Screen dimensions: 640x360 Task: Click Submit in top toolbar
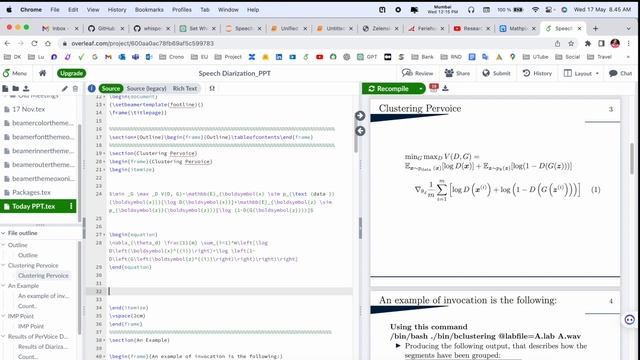click(x=496, y=73)
